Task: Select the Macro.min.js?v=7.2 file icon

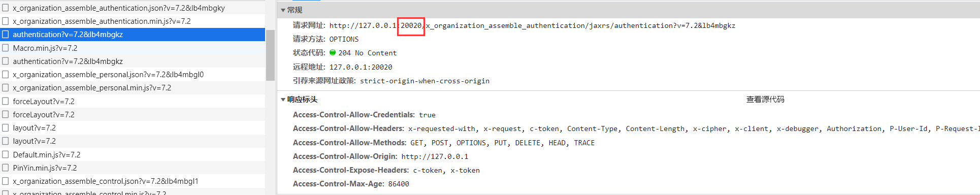Action: point(6,48)
